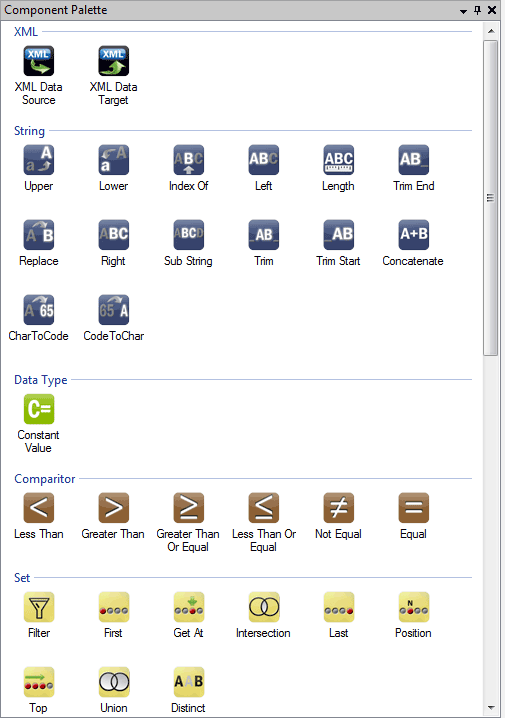Click the scrollbar down arrow
This screenshot has height=718, width=505.
(x=491, y=708)
